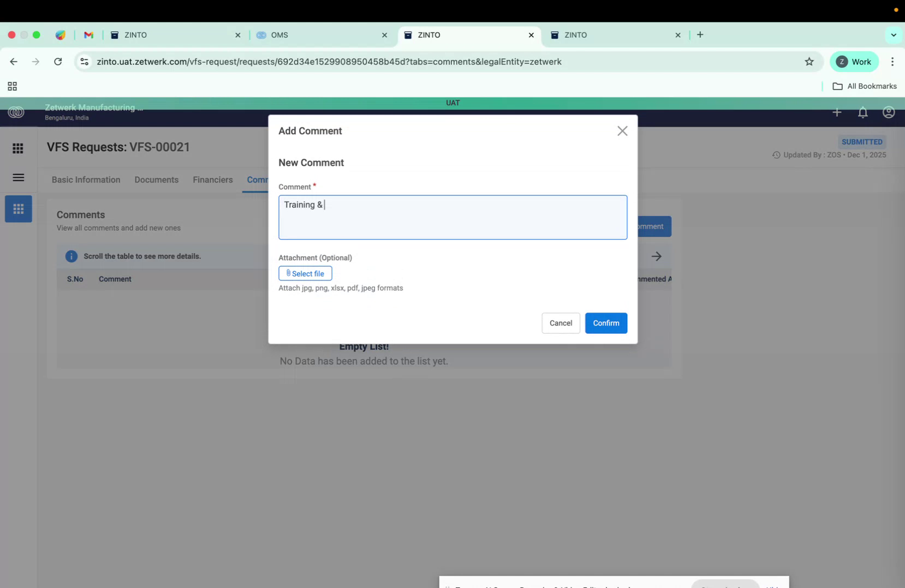The height and width of the screenshot is (588, 905).
Task: Open the Zetwerk app logo menu
Action: pos(16,112)
